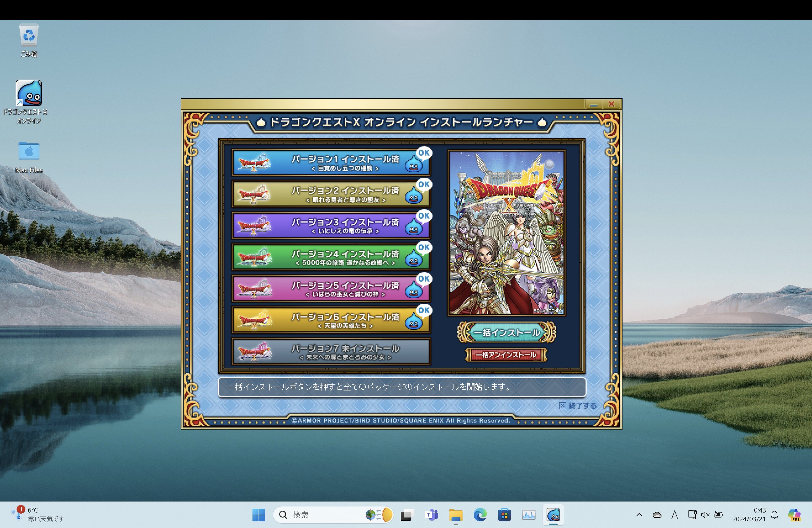Click the Dragon Quest slime taskbar icon
812x528 pixels.
click(x=553, y=515)
